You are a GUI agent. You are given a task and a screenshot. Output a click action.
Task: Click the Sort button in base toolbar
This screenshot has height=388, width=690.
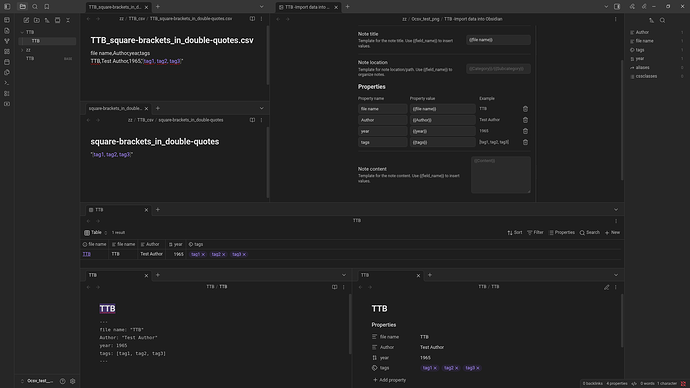point(514,233)
